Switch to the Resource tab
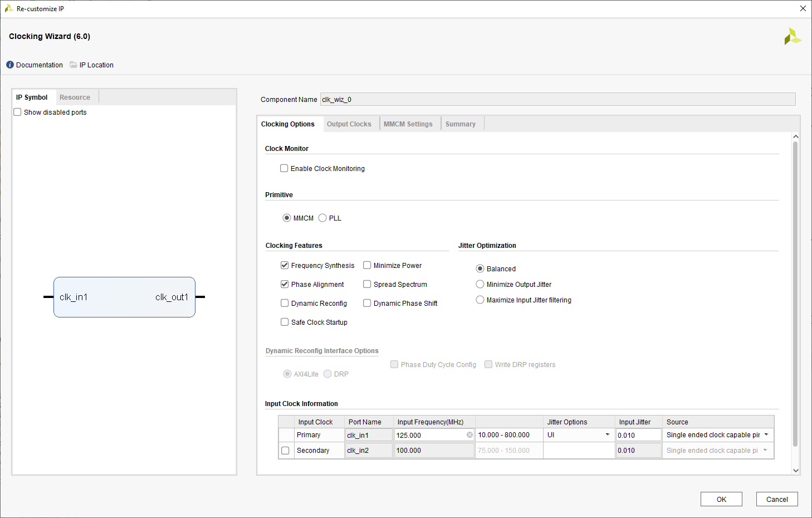 [x=75, y=97]
